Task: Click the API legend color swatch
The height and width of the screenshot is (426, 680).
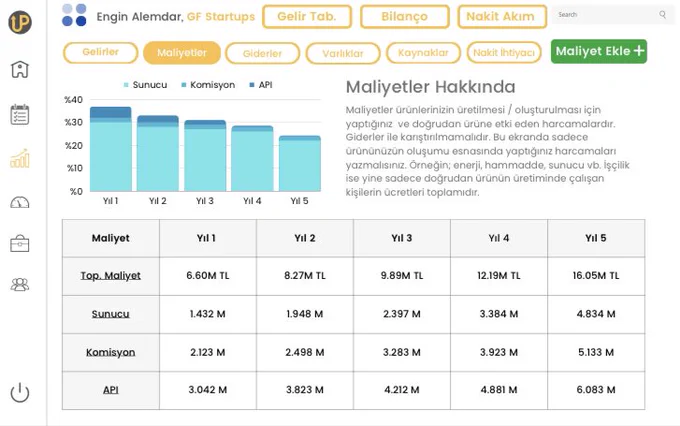Action: (252, 85)
